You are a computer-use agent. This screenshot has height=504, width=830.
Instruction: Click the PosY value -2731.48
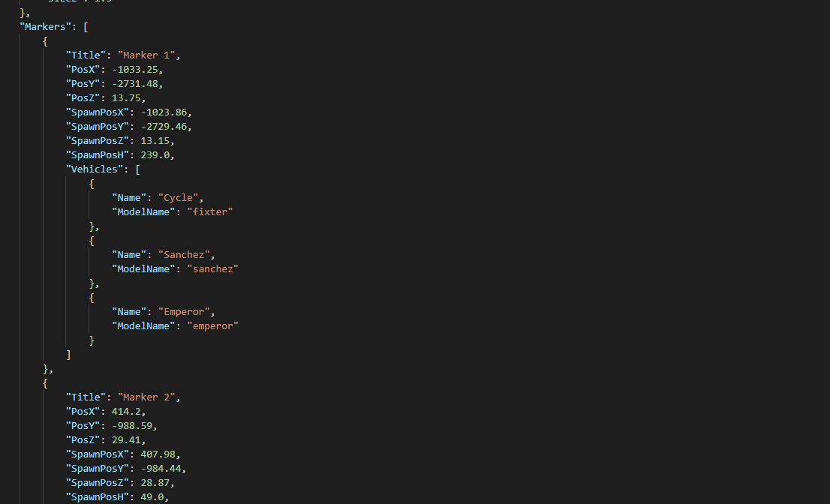pyautogui.click(x=134, y=83)
